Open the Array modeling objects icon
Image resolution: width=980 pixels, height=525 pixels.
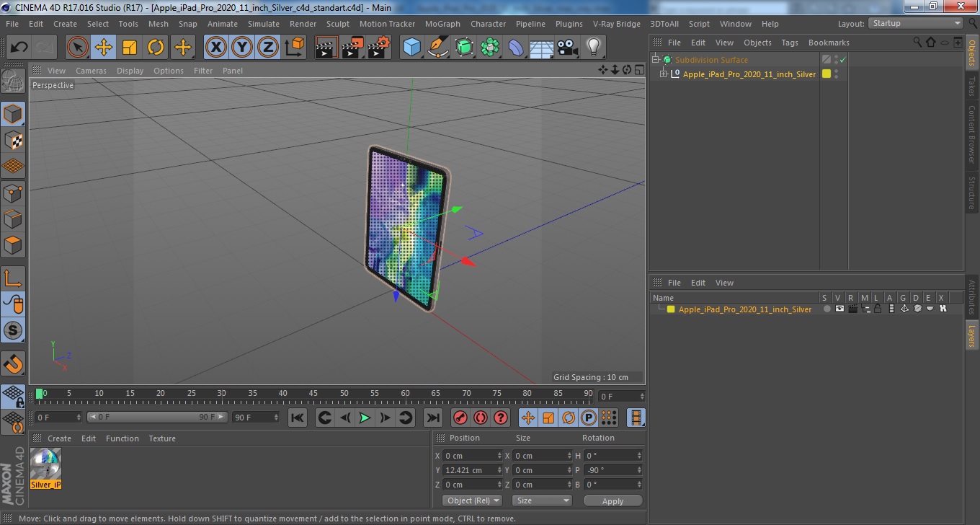click(x=490, y=48)
